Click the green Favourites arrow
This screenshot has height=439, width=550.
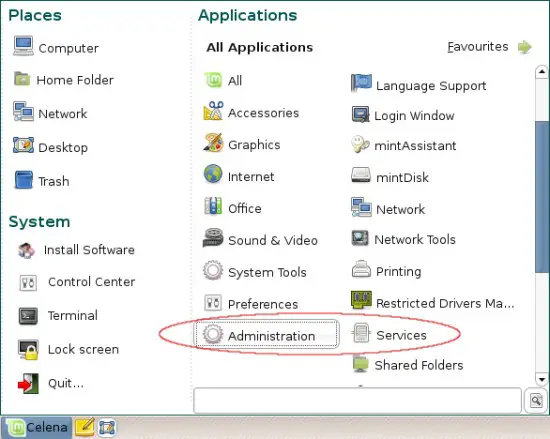click(525, 47)
